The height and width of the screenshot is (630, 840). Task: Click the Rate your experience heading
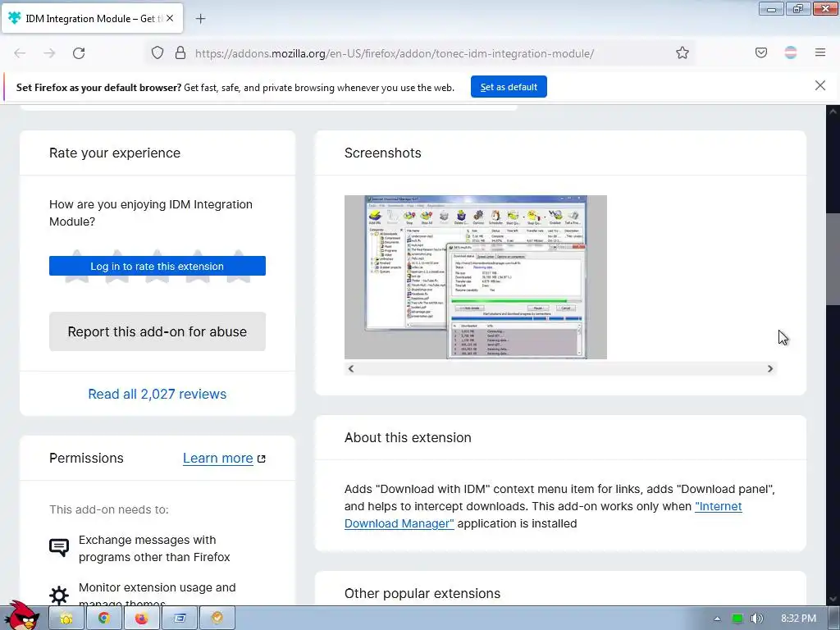[115, 153]
